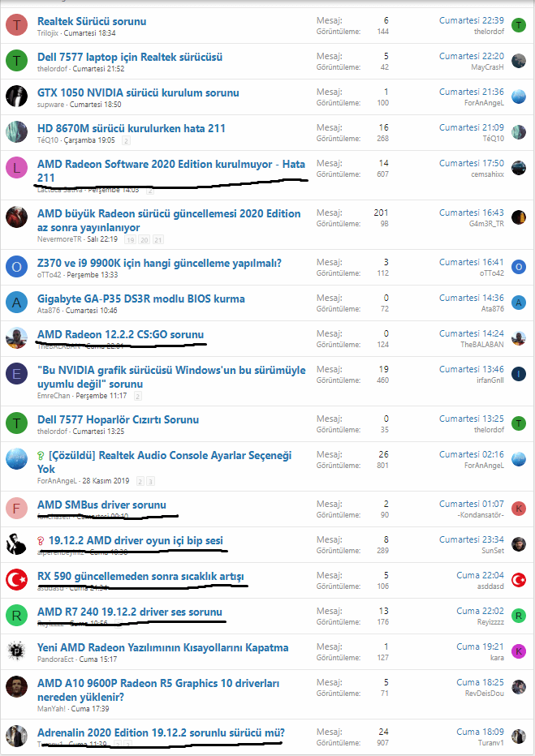The image size is (535, 756).
Task: Go to page 2 of the NVIDIA grafik sürücüsü thread
Action: pyautogui.click(x=137, y=397)
